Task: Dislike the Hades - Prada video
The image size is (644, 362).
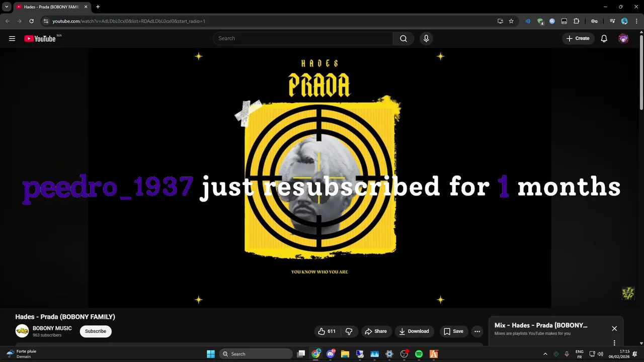Action: (x=349, y=331)
